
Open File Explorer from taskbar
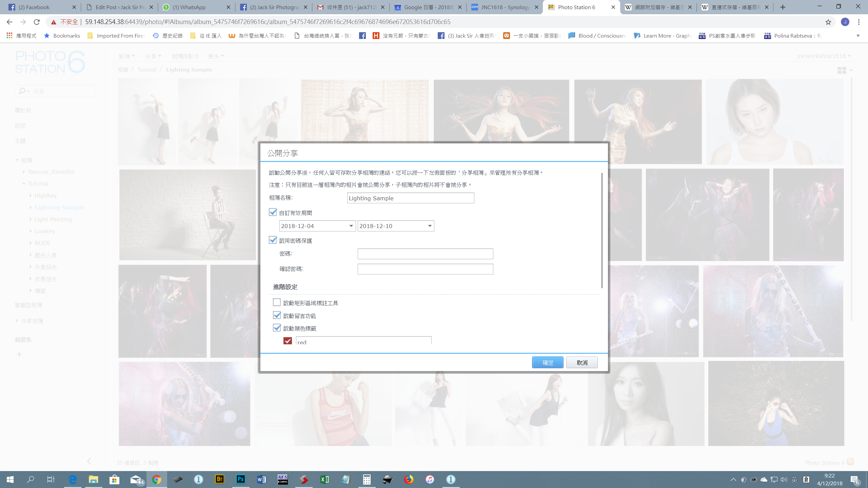(x=93, y=480)
